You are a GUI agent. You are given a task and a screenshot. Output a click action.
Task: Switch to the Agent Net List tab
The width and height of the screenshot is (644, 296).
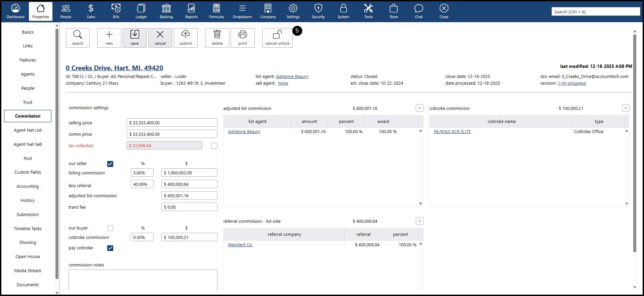[x=28, y=130]
